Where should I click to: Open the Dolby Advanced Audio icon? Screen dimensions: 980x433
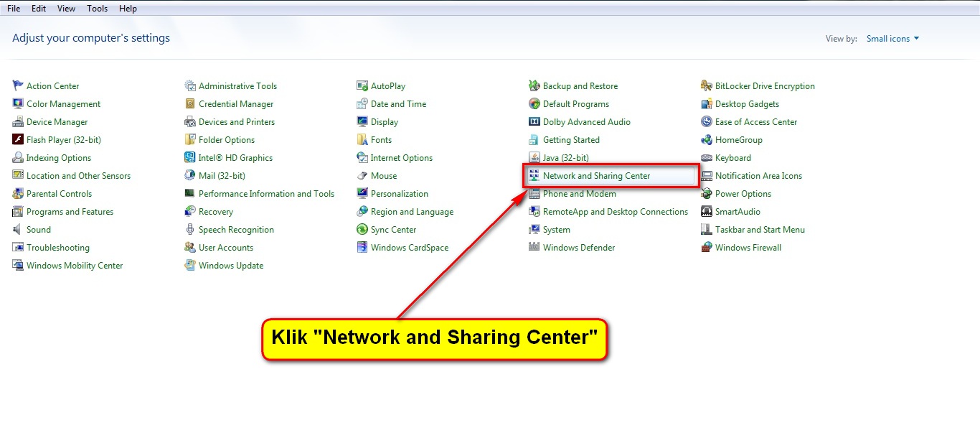(x=534, y=122)
